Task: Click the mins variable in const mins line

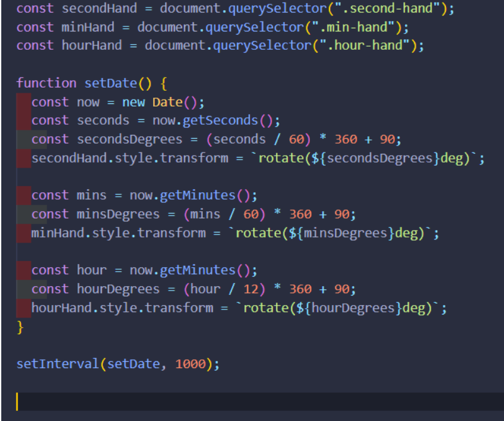Action: coord(91,195)
